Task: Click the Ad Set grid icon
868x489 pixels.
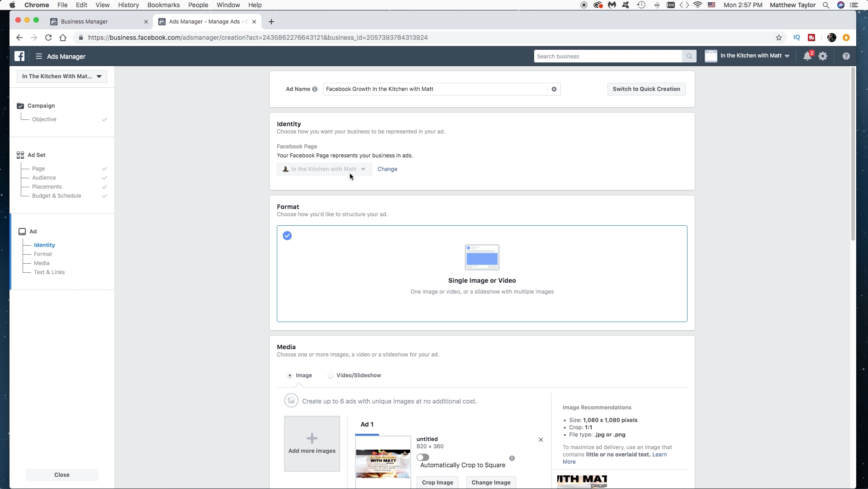Action: tap(20, 155)
